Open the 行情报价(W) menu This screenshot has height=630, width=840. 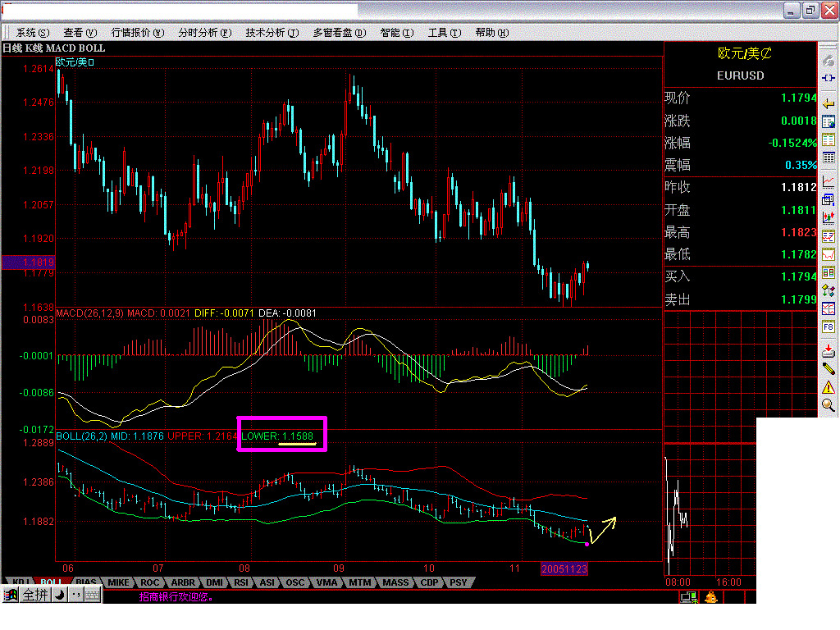pyautogui.click(x=138, y=33)
